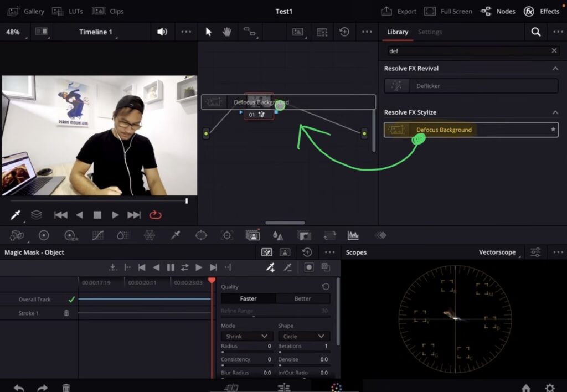
Task: Switch quality to Better
Action: click(303, 298)
